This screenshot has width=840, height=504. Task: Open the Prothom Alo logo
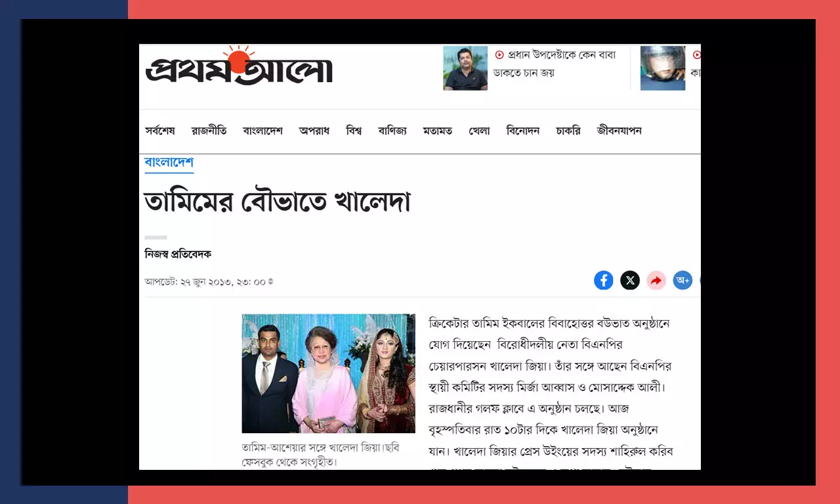click(239, 65)
